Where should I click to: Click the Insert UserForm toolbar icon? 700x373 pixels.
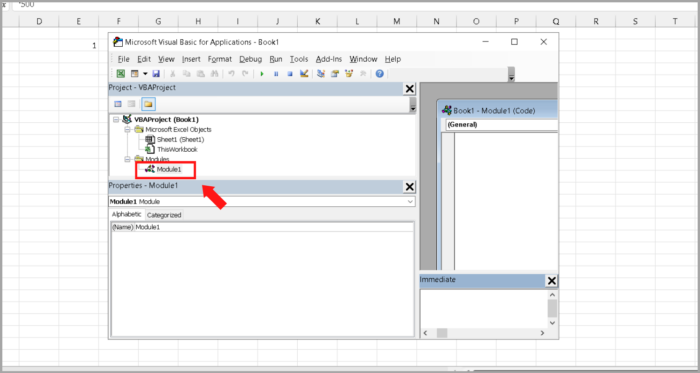134,74
